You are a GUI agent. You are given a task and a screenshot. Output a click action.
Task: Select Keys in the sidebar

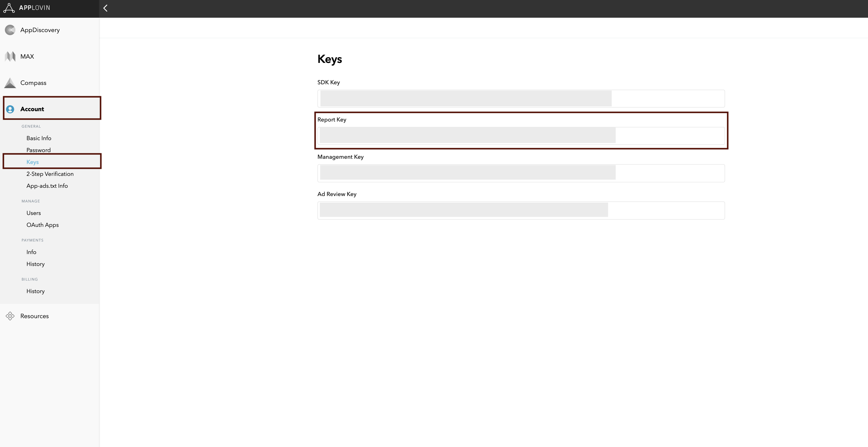(x=33, y=162)
